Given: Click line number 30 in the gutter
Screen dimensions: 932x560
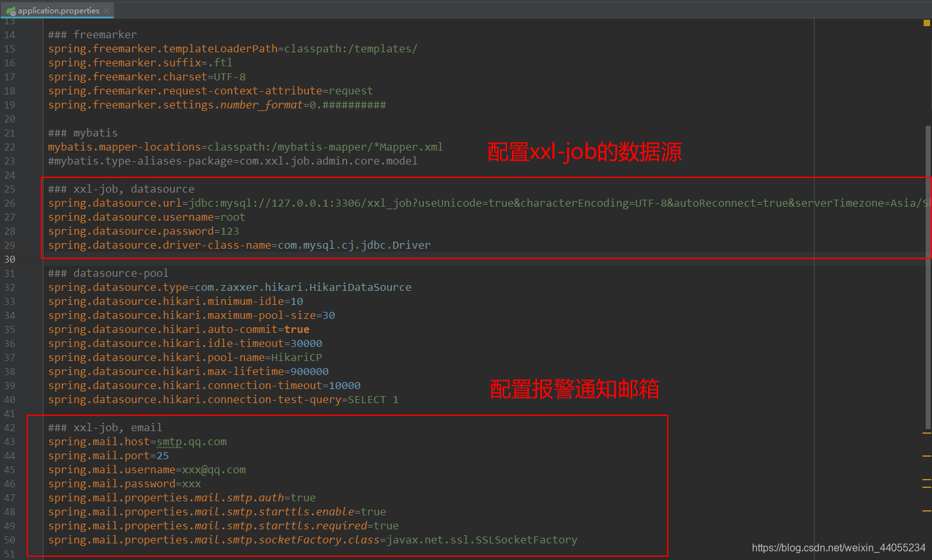Looking at the screenshot, I should click(x=10, y=259).
